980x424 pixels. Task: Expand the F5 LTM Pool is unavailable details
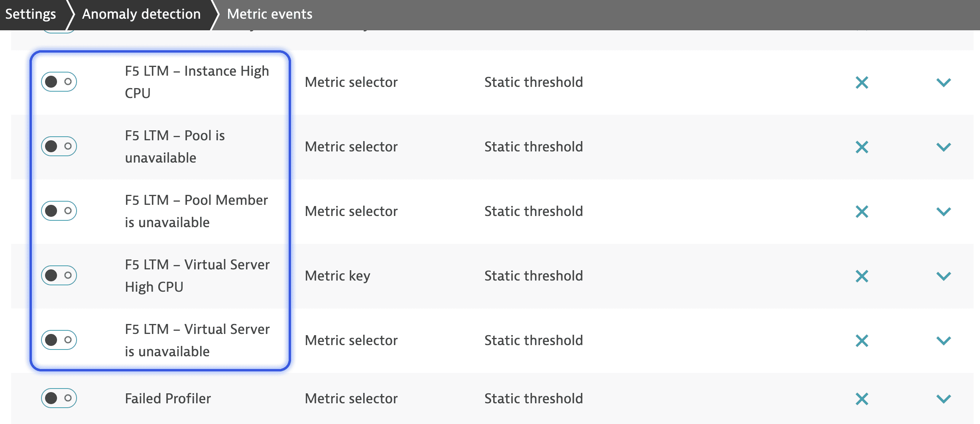(x=944, y=147)
